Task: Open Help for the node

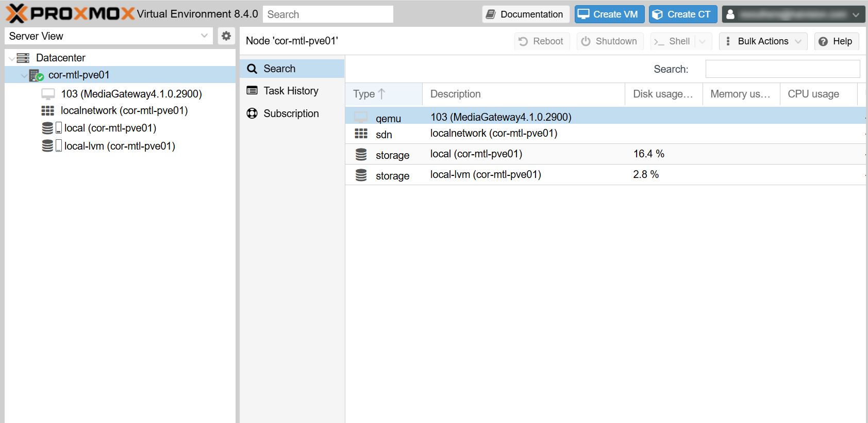Action: point(836,41)
